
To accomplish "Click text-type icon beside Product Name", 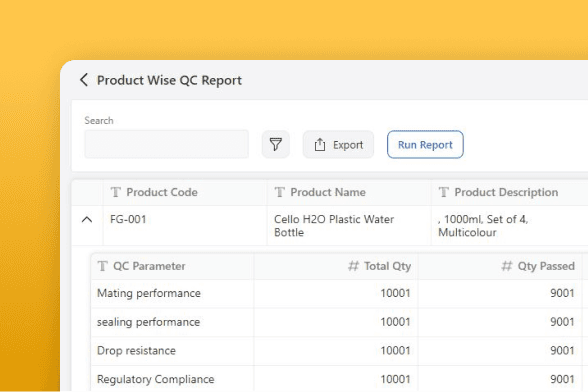I will 280,192.
